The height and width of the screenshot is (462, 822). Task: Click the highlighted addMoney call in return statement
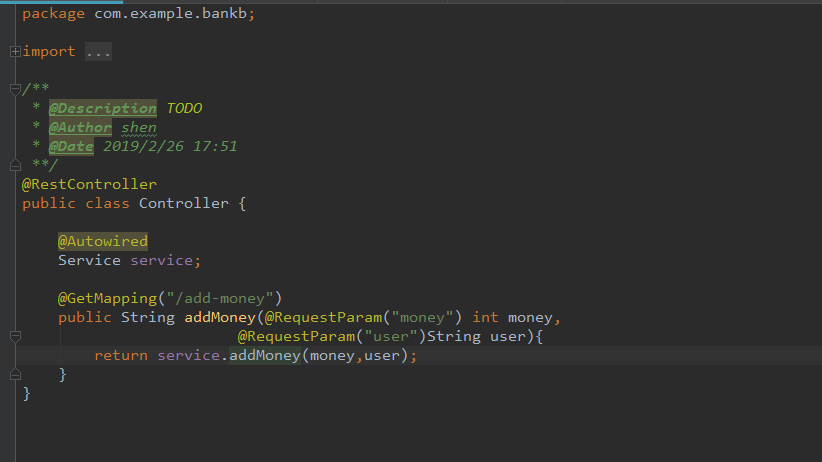[x=265, y=356]
